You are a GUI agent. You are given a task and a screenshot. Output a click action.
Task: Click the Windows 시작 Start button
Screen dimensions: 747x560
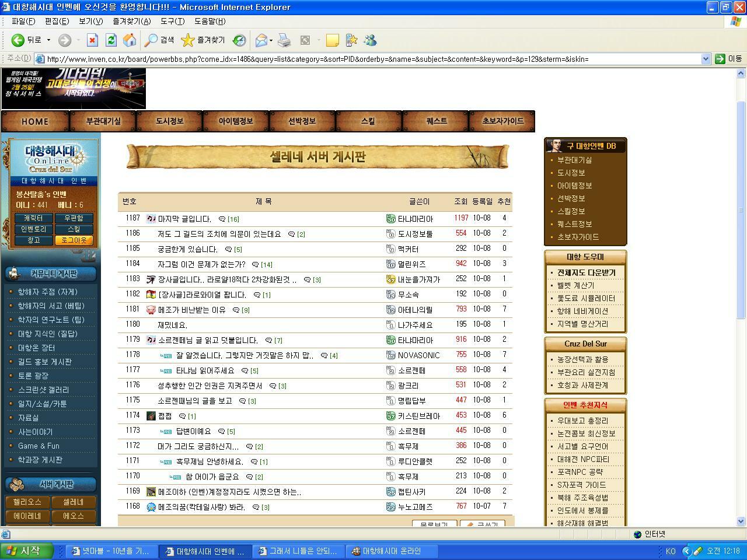(x=27, y=551)
